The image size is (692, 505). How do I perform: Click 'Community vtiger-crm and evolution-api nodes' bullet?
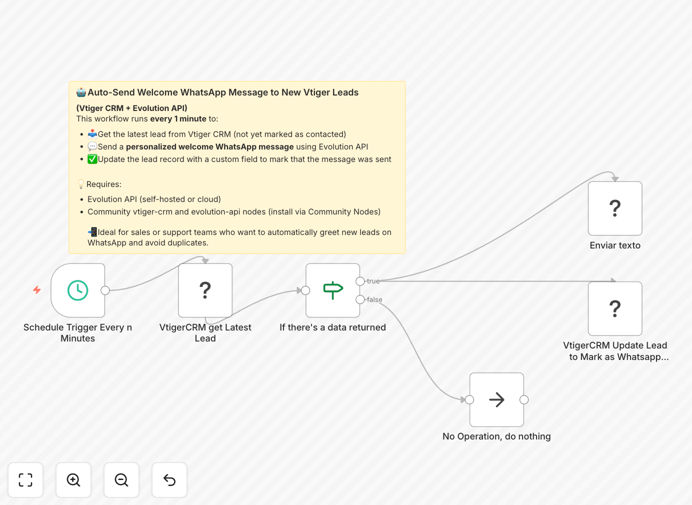[234, 212]
